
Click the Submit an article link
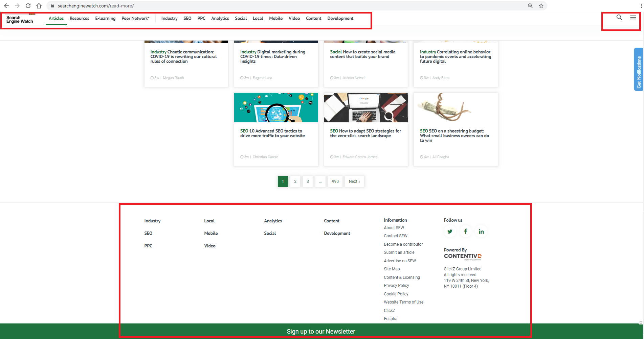399,252
